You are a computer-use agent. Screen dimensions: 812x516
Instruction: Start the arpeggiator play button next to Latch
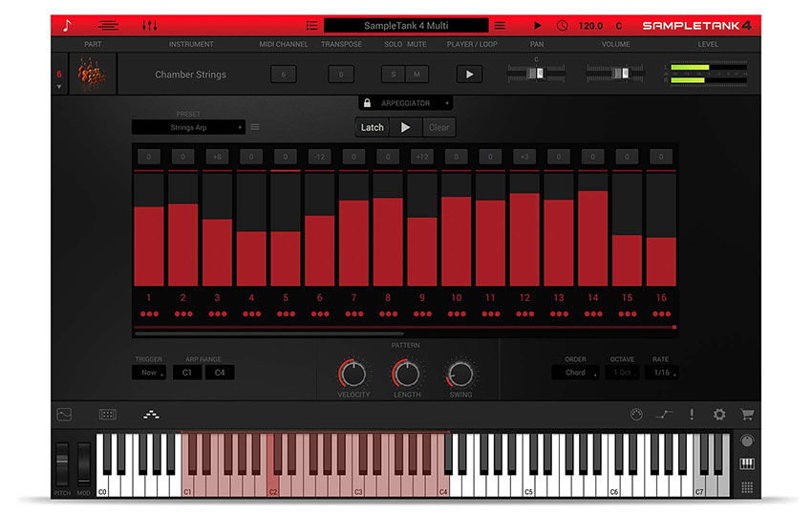405,127
